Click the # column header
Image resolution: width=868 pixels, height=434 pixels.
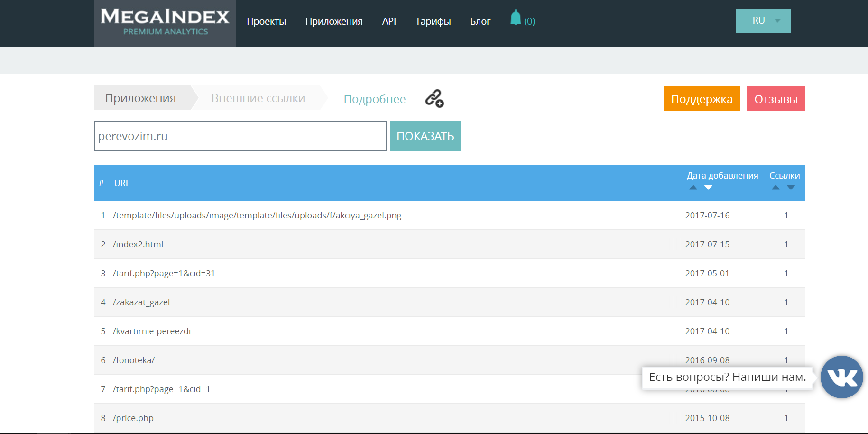pyautogui.click(x=102, y=183)
